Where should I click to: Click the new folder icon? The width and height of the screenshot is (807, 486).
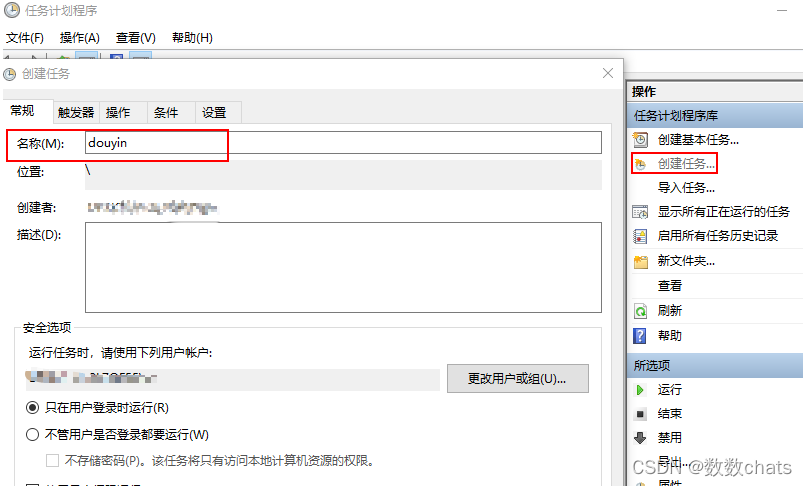[640, 262]
